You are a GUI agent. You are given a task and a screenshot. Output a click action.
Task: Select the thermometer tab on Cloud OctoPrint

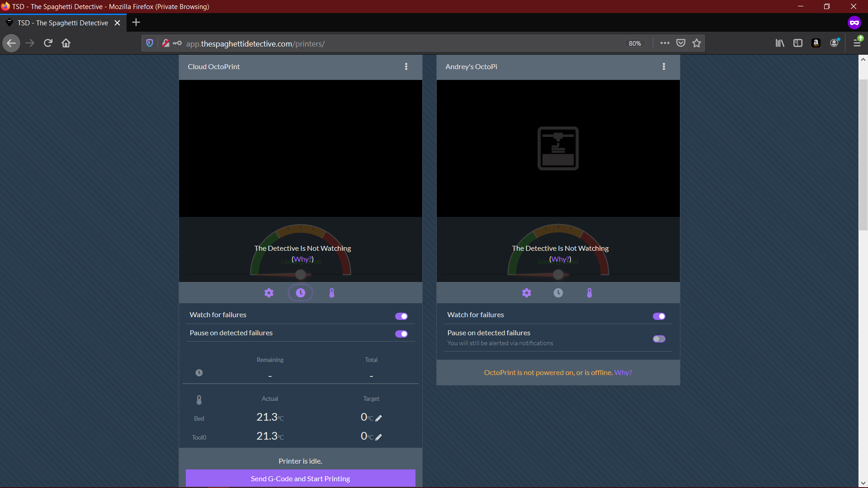click(332, 293)
